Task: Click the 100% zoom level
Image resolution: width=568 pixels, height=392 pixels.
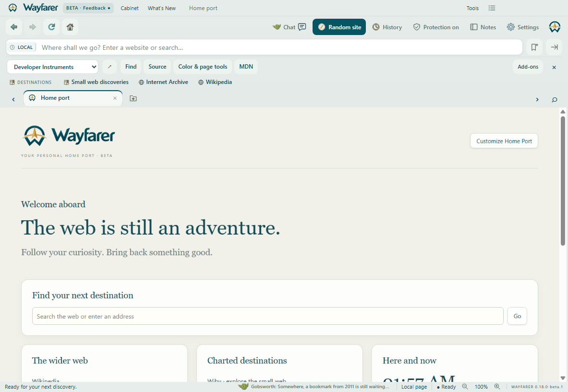Action: tap(481, 387)
